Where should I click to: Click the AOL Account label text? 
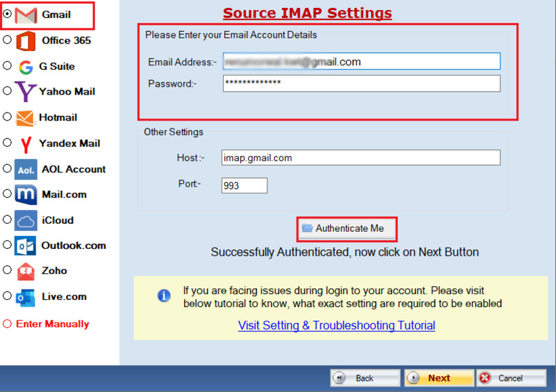pyautogui.click(x=73, y=170)
